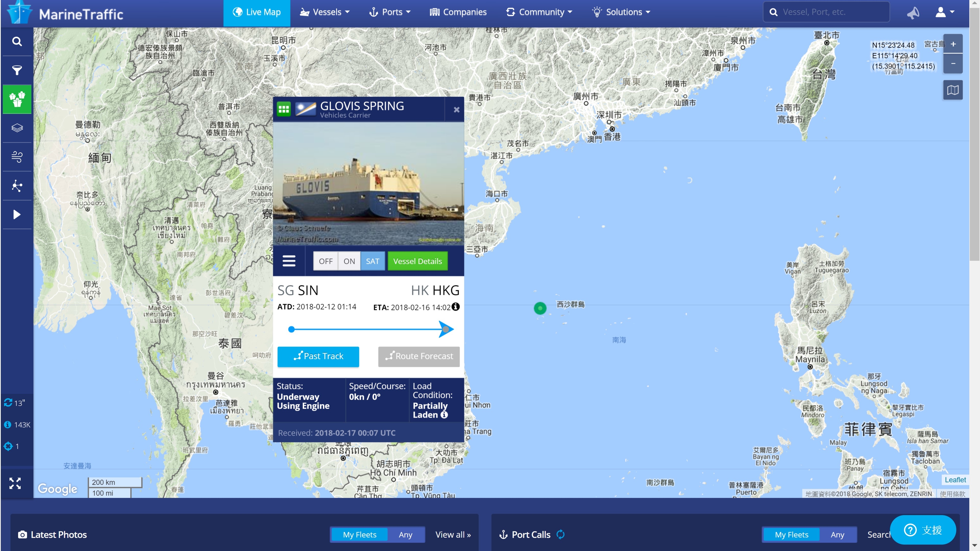Set vessel track option to OFF
This screenshot has width=980, height=551.
coord(326,261)
